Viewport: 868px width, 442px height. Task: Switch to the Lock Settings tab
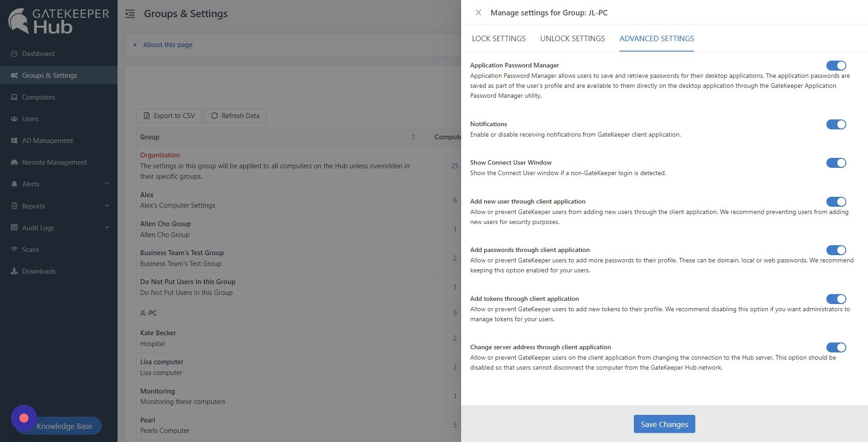499,38
